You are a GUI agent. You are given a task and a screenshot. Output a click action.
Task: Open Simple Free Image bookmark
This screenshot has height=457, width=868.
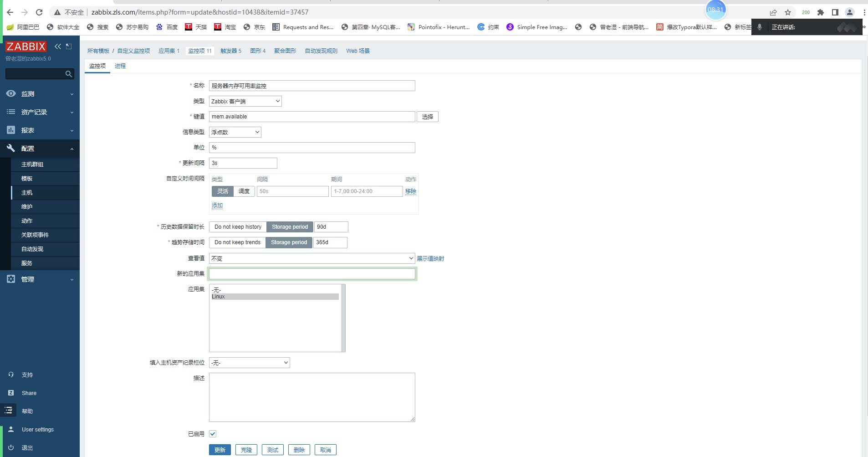[537, 27]
